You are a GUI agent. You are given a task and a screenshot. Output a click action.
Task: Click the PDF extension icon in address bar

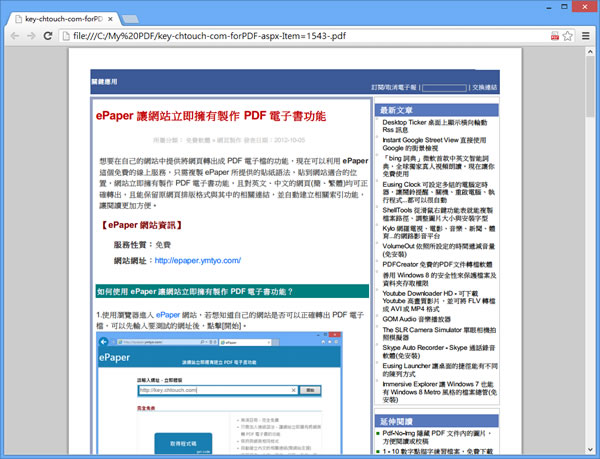(x=554, y=36)
